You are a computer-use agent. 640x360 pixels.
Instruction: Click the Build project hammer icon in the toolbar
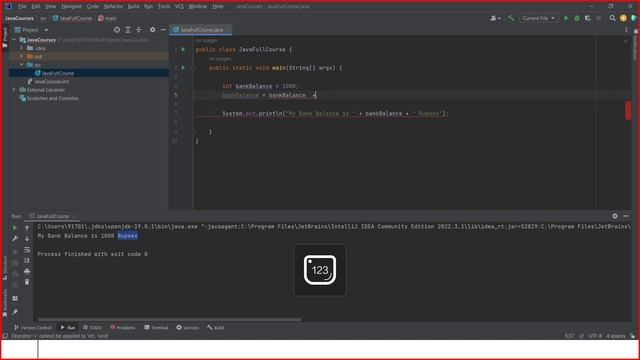(511, 18)
